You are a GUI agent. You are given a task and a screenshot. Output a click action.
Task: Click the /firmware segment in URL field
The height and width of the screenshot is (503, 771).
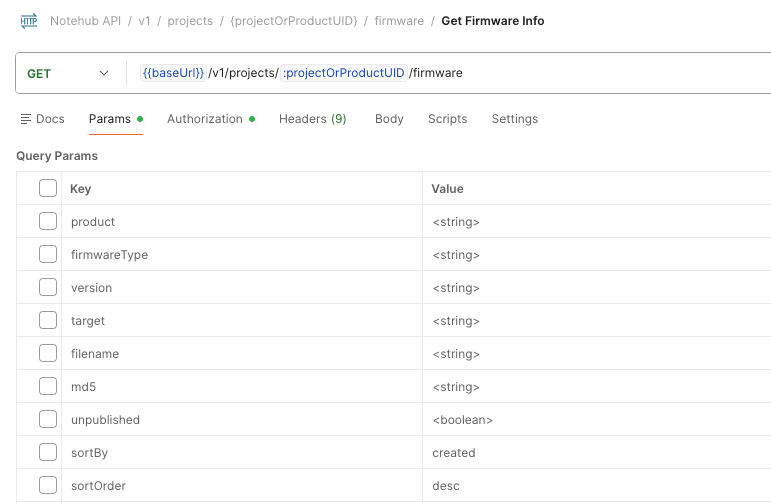(x=436, y=73)
